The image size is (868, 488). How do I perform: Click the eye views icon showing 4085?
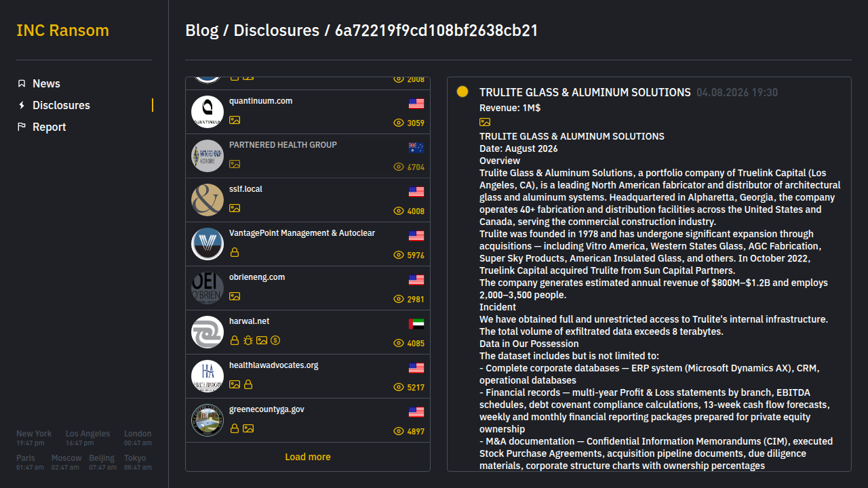399,343
